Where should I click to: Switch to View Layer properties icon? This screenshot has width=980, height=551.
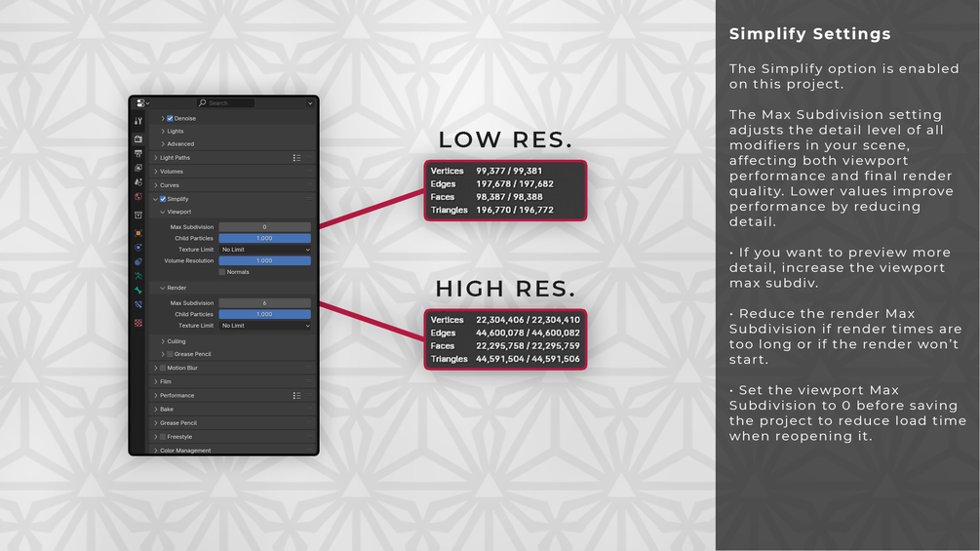(138, 168)
